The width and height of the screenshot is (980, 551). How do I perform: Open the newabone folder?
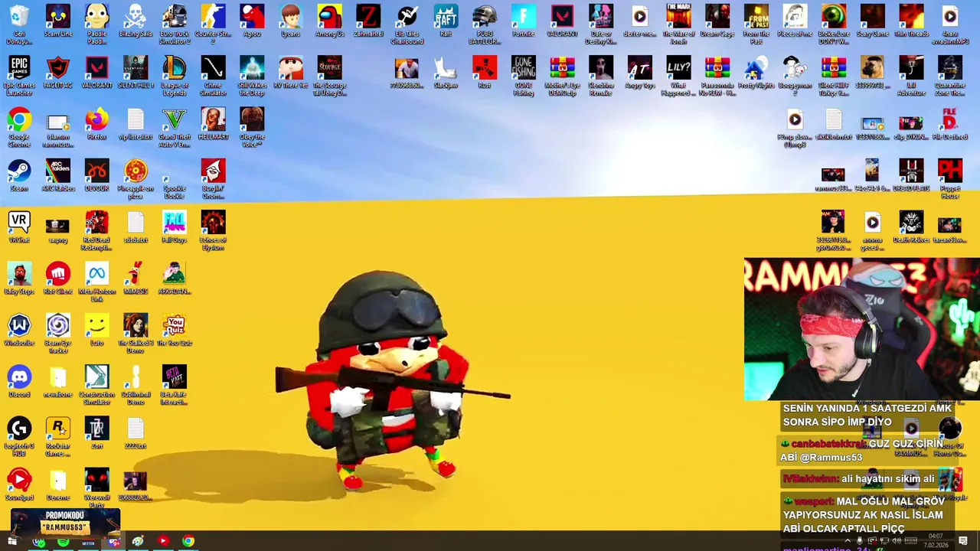point(58,380)
